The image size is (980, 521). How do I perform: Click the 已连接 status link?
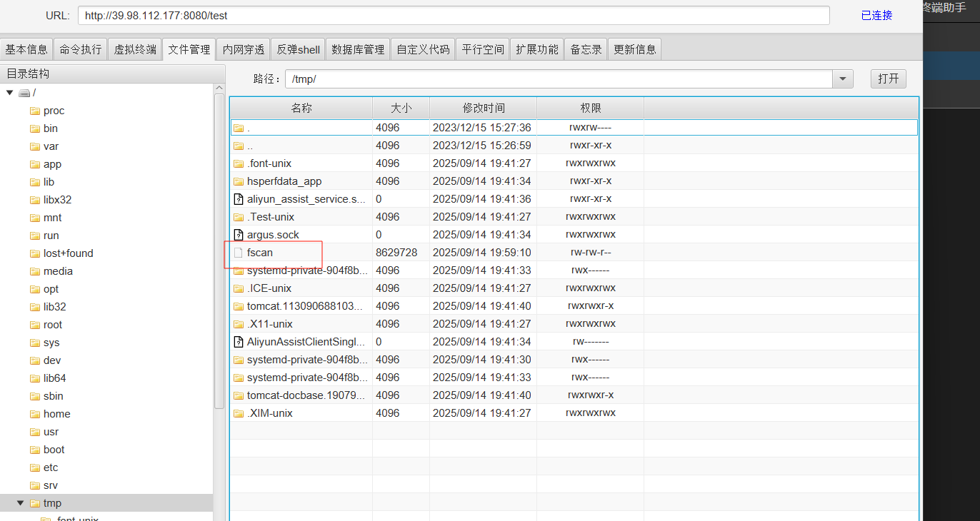click(876, 15)
